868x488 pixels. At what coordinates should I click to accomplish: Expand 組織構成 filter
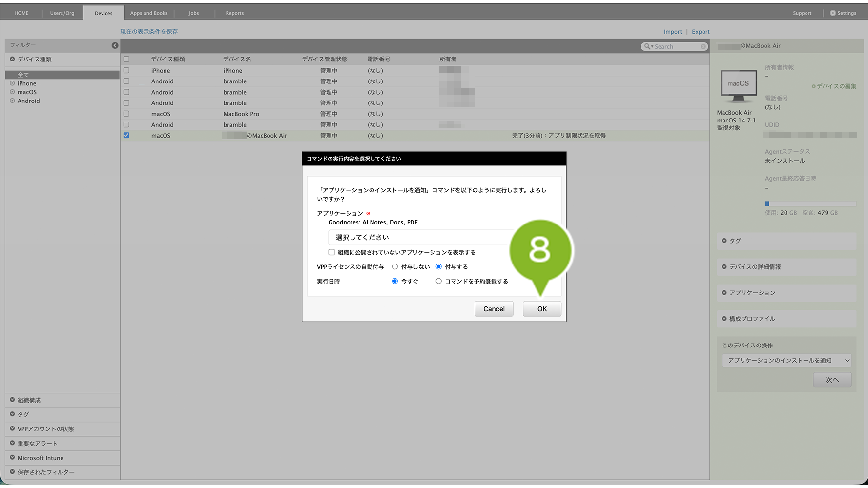pos(62,400)
